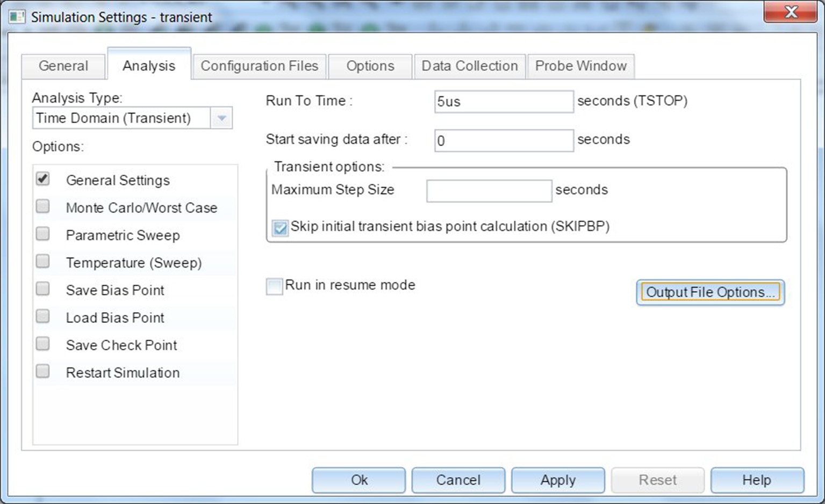Check the Parametric Sweep option
The width and height of the screenshot is (825, 504).
43,234
